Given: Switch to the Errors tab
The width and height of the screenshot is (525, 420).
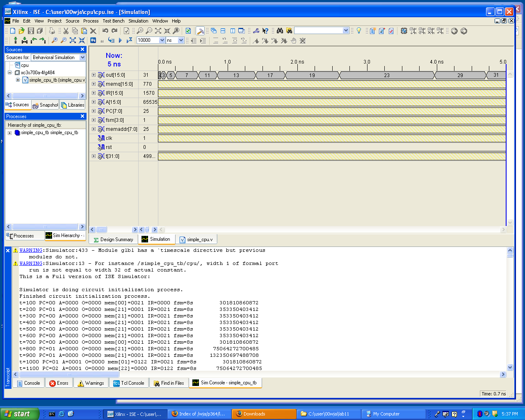Looking at the screenshot, I should (59, 383).
